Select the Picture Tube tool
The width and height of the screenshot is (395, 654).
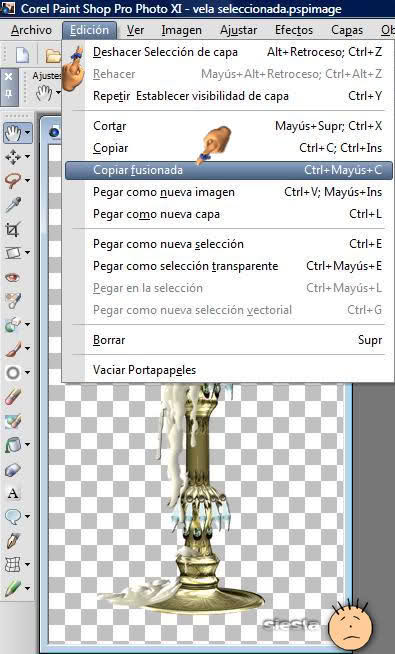click(x=13, y=470)
